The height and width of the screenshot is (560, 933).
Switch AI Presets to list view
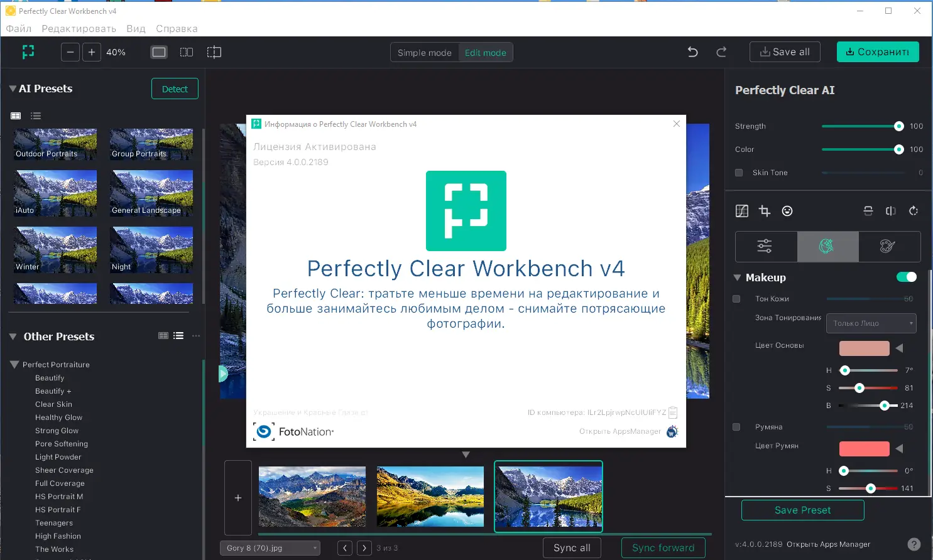point(36,116)
